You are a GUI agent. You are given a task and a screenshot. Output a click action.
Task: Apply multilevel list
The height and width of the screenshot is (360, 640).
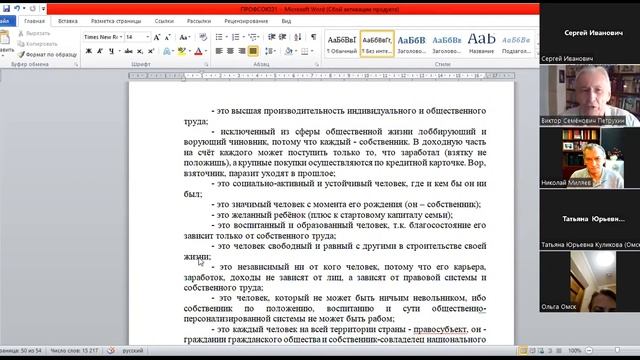(252, 38)
